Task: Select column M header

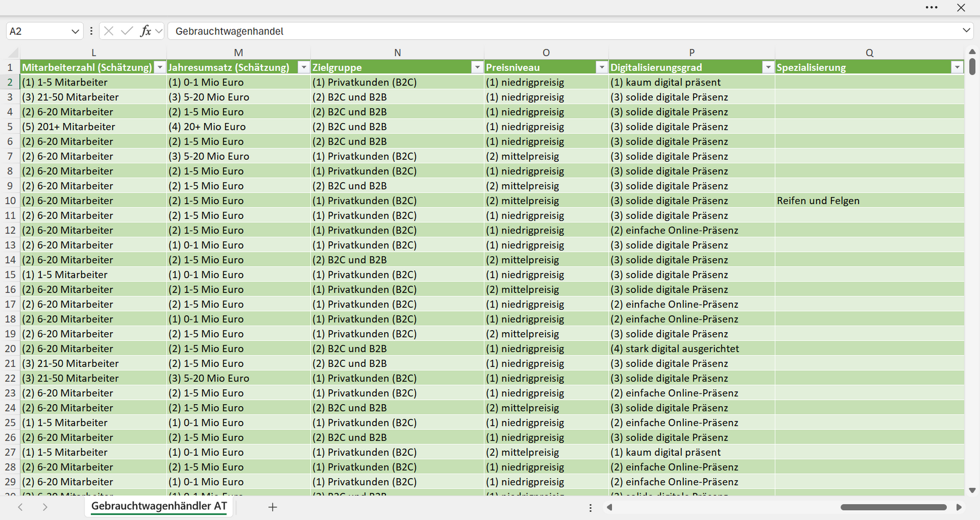Action: pos(238,53)
